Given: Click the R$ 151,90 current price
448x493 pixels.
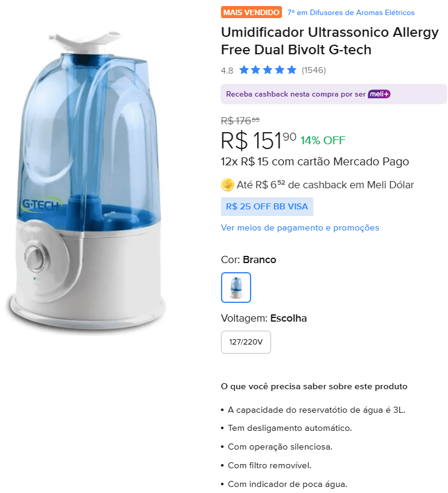Looking at the screenshot, I should click(258, 140).
